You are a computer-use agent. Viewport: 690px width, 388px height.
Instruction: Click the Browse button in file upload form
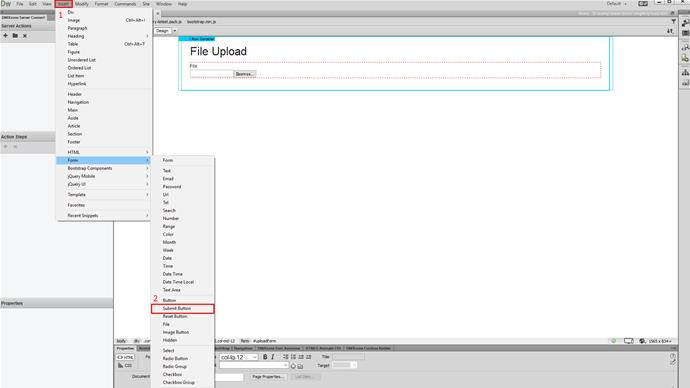tap(245, 74)
